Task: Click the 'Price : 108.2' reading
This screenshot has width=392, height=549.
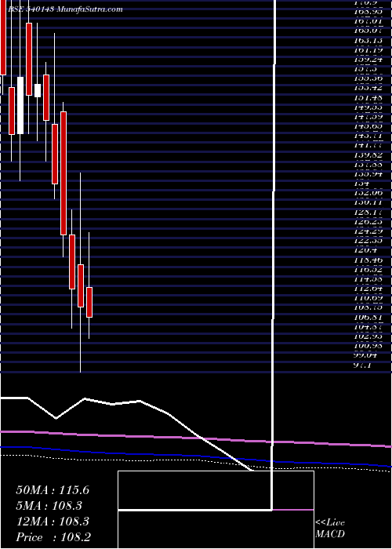Action: 53,537
